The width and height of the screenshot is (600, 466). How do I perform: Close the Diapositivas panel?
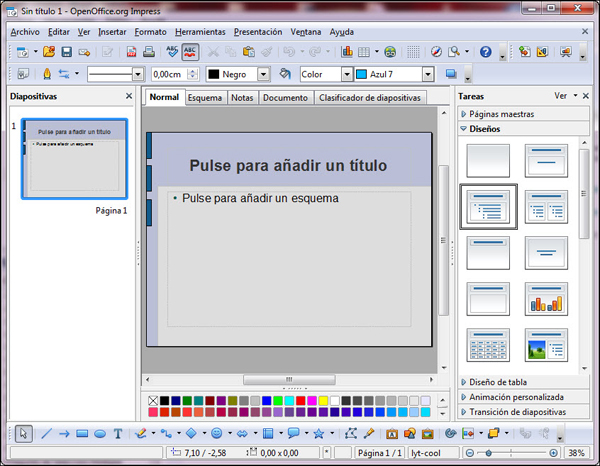tap(129, 96)
